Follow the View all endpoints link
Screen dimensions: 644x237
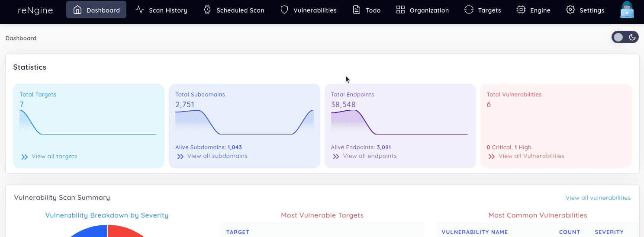coord(370,156)
